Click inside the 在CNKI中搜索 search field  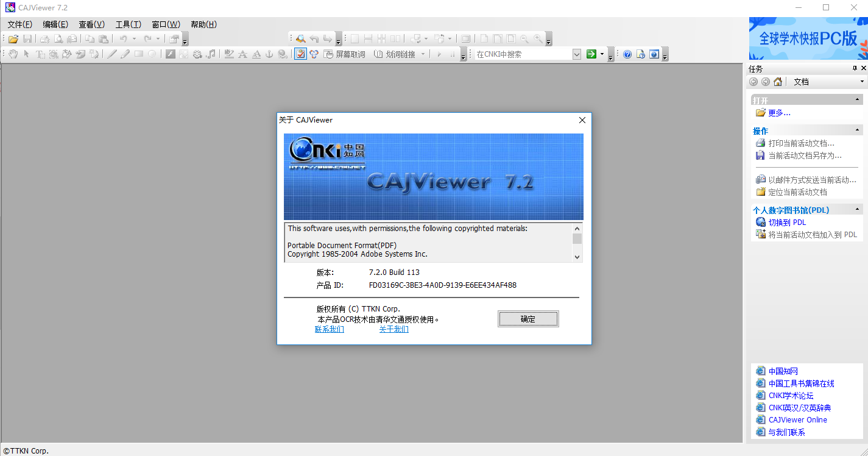click(x=523, y=54)
